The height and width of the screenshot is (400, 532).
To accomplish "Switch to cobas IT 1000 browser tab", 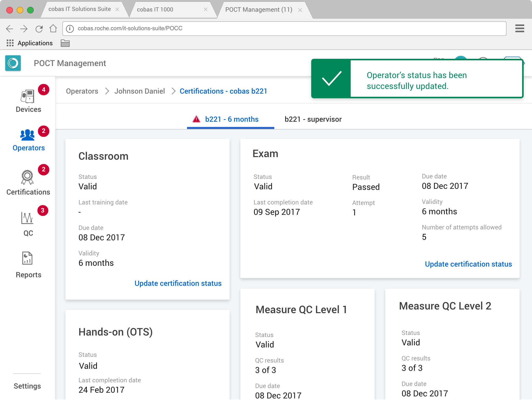I will point(155,10).
